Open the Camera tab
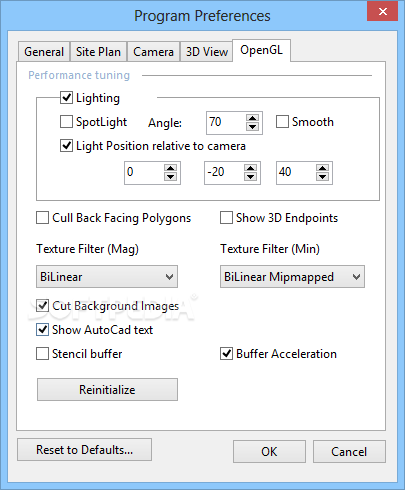Screen dimensions: 405x490 click(153, 52)
